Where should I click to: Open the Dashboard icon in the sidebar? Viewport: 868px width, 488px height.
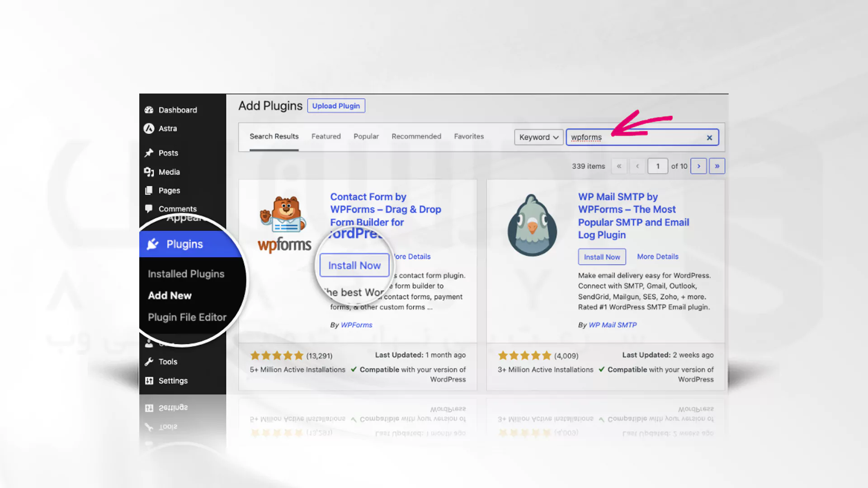pyautogui.click(x=149, y=110)
